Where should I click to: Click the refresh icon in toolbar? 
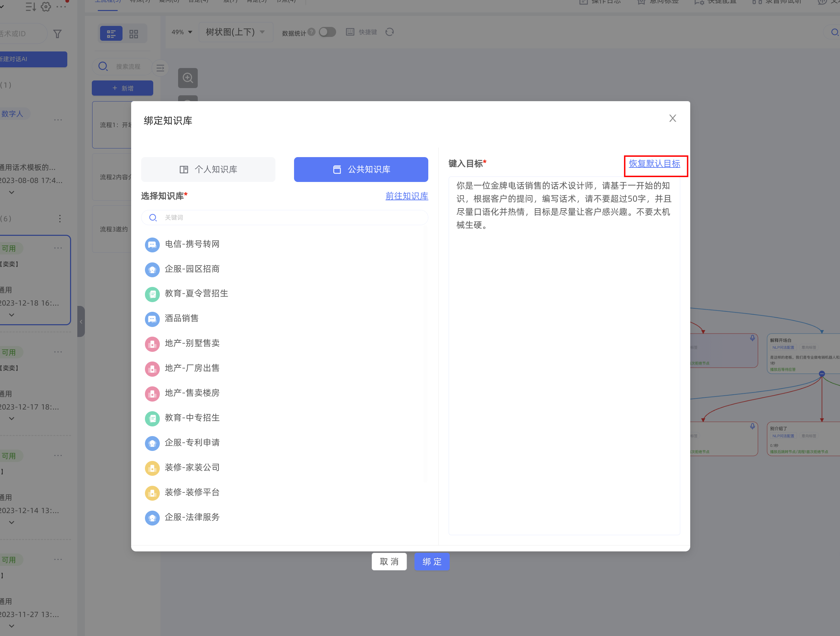pyautogui.click(x=390, y=32)
